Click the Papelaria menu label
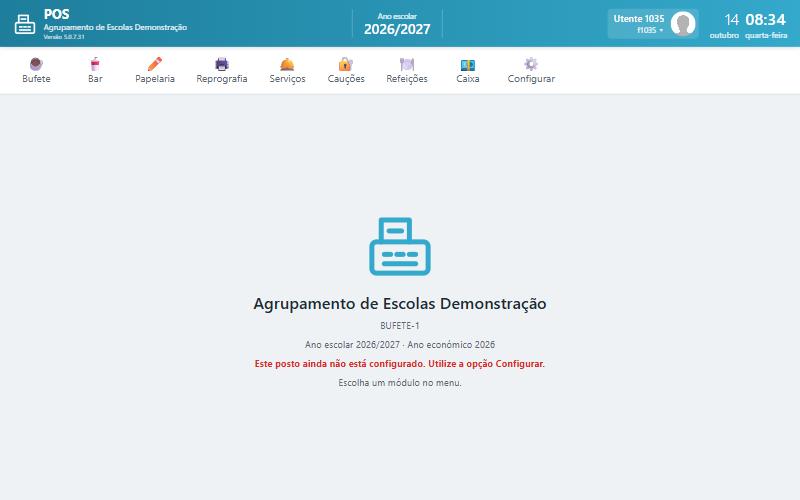Viewport: 800px width, 500px height. (155, 79)
